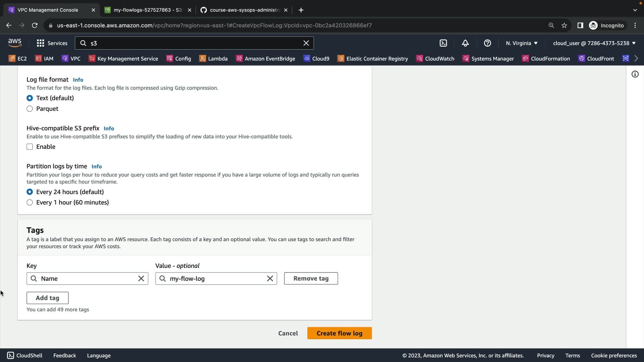The width and height of the screenshot is (644, 362).
Task: Open the info side panel icon
Action: pos(635,74)
